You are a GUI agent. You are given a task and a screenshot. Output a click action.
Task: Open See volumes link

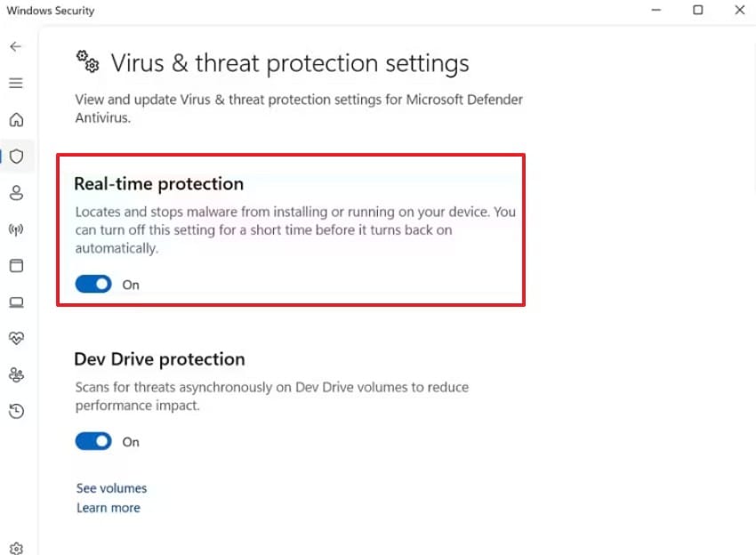[110, 487]
